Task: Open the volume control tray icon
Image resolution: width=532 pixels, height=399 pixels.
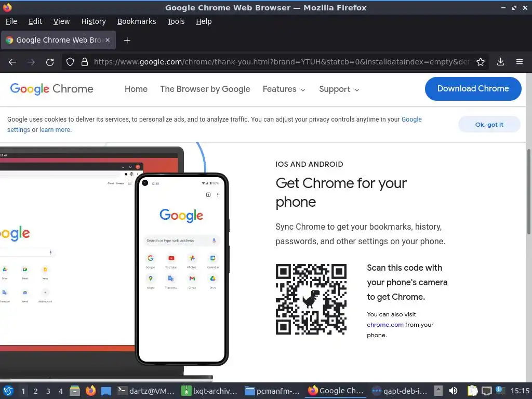Action: coord(453,391)
